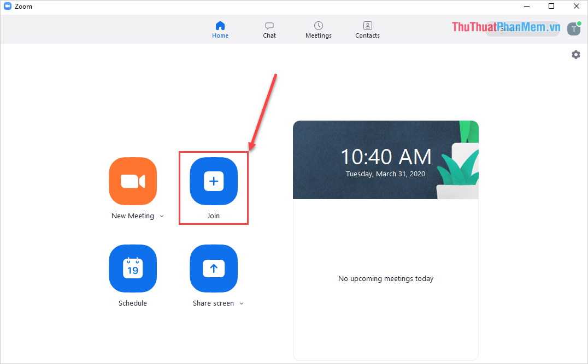Click inside the Search field
This screenshot has height=364, width=588.
point(522,28)
